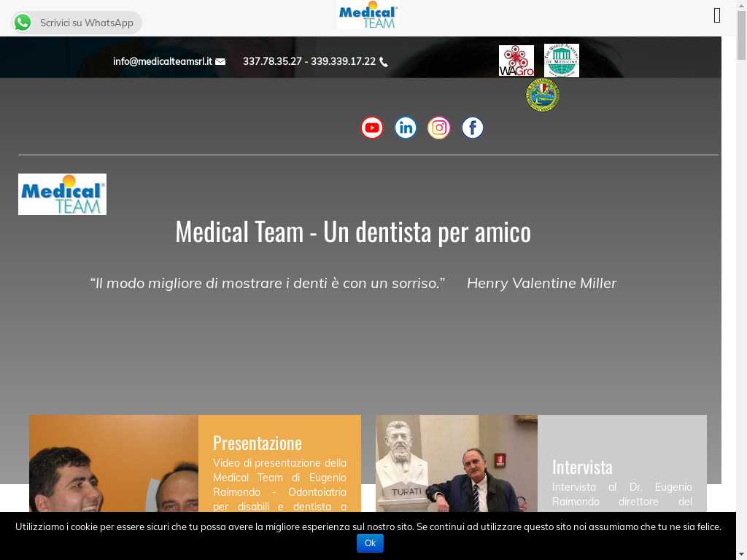
Task: Click the info@medicalteamsrl.it email link
Action: (163, 61)
